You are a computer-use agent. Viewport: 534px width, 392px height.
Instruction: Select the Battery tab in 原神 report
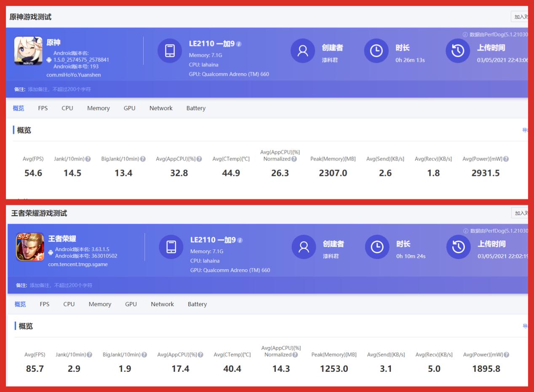[196, 108]
